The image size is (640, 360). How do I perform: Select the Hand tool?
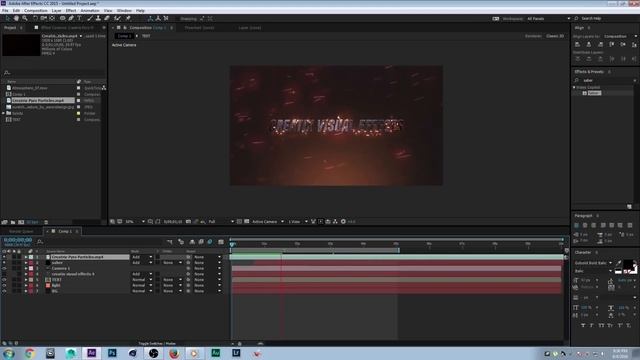coord(16,18)
